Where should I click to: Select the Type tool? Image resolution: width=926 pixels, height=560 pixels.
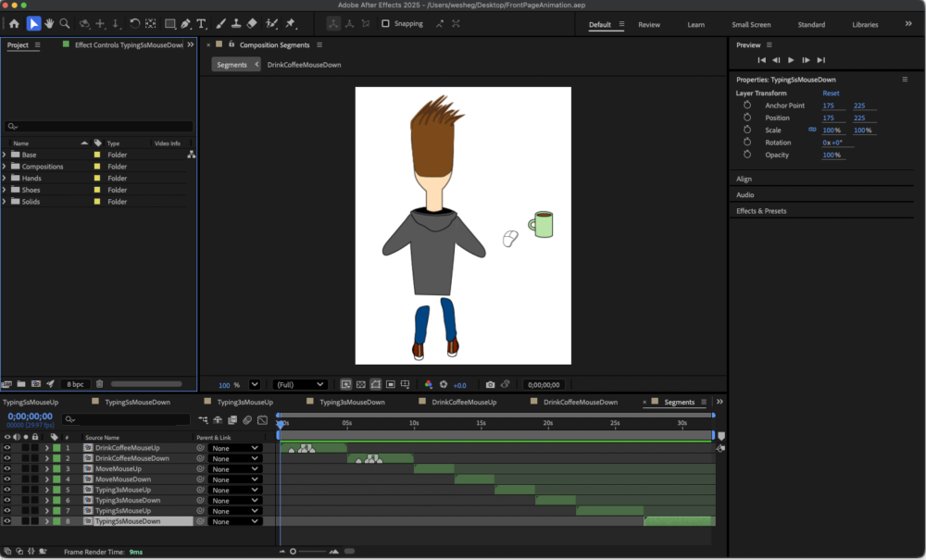[x=201, y=24]
